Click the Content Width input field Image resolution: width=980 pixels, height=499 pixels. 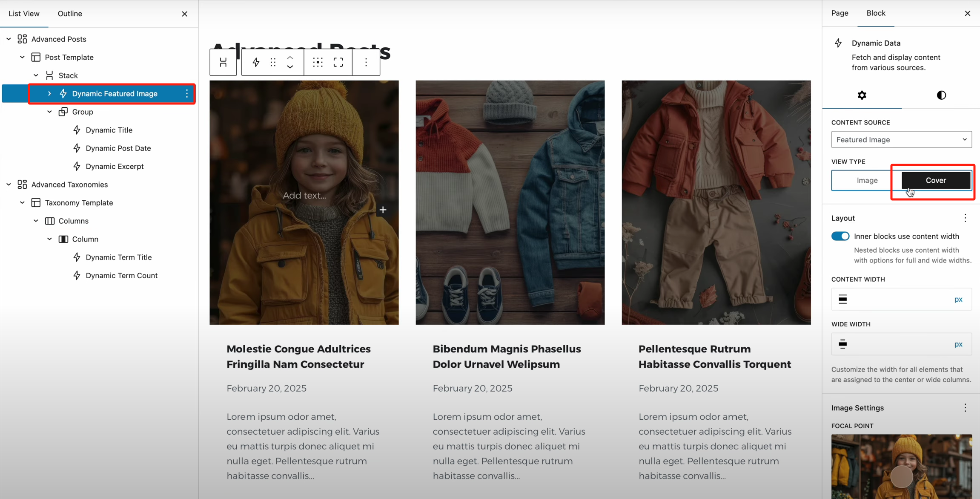898,299
